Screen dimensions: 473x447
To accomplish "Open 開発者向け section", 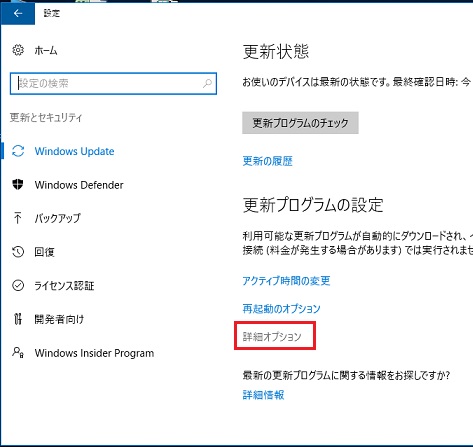I will pyautogui.click(x=59, y=319).
